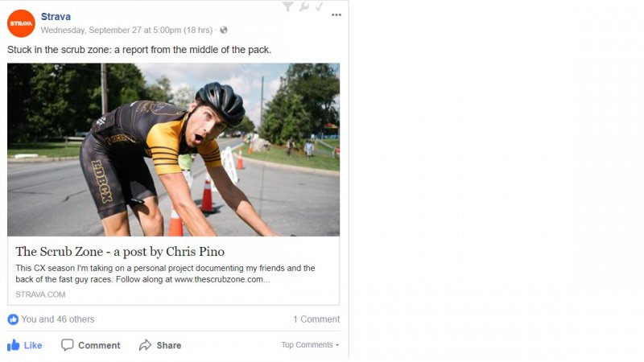Open 'The Scrub Zone' article headline

point(120,251)
